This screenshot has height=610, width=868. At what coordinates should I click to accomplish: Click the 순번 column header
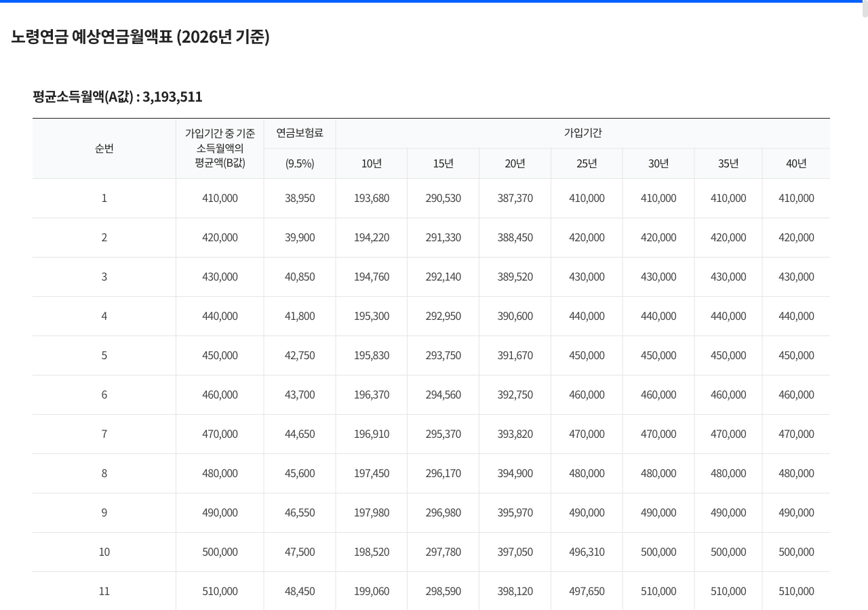pyautogui.click(x=104, y=148)
